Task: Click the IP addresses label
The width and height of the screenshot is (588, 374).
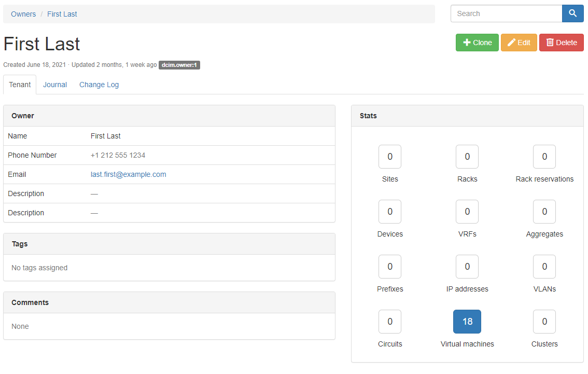Action: (467, 289)
